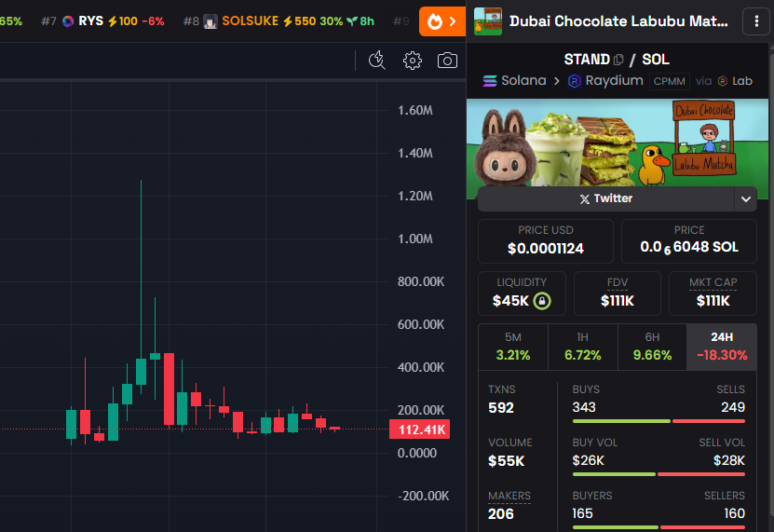Select the 1H timeframe tab
This screenshot has height=532, width=774.
click(x=583, y=347)
